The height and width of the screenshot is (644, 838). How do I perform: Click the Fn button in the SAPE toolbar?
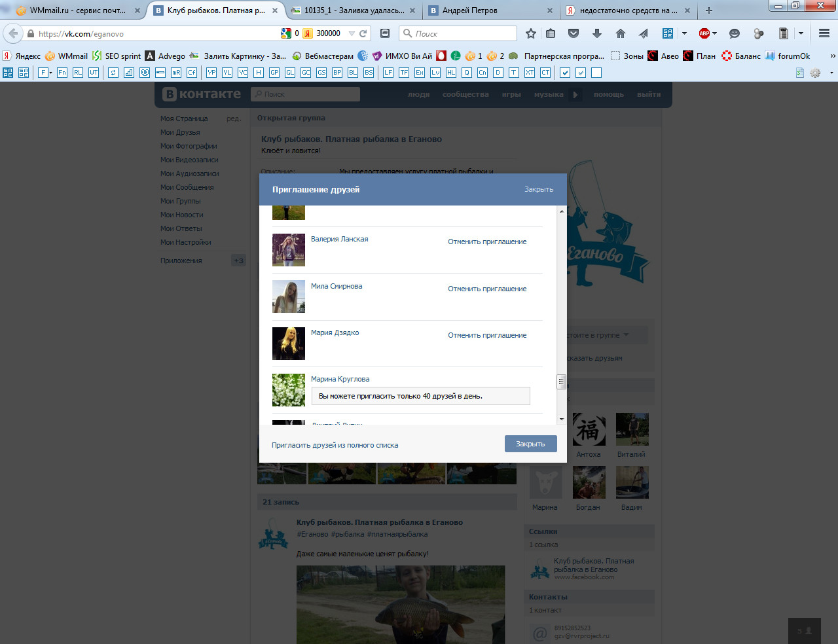62,73
